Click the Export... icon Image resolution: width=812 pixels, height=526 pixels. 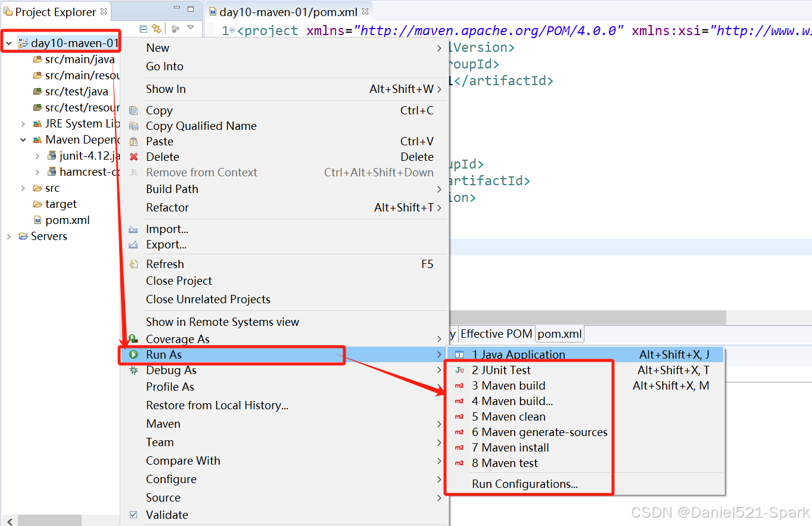[134, 244]
